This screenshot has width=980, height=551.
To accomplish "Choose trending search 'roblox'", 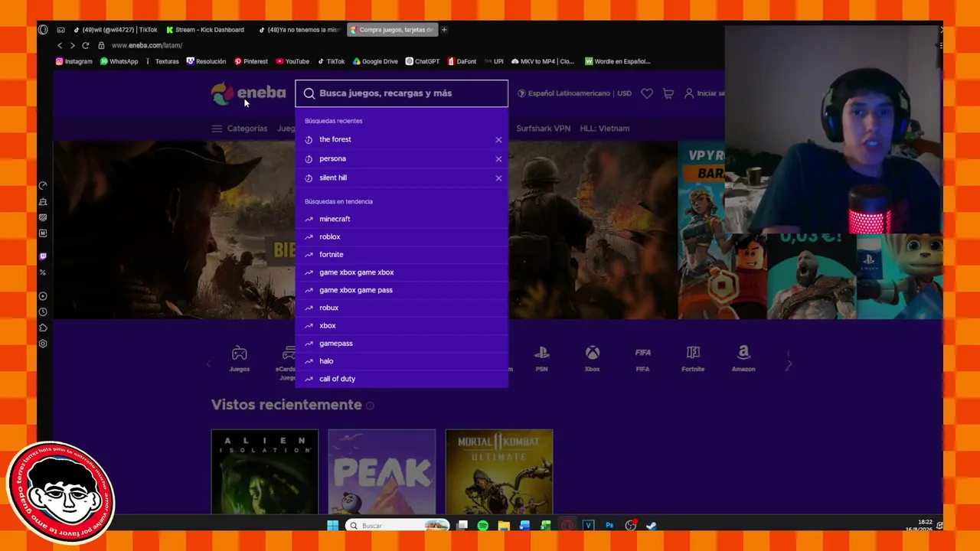I will [402, 236].
